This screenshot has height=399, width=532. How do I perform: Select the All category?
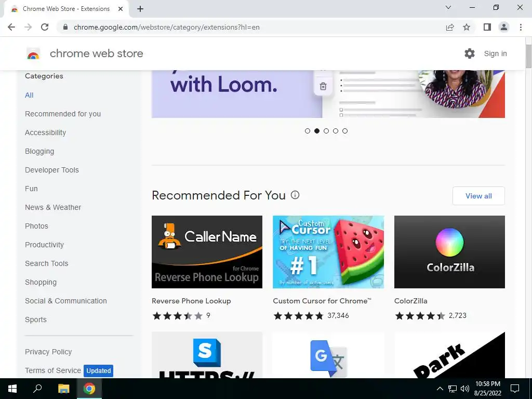(x=29, y=96)
